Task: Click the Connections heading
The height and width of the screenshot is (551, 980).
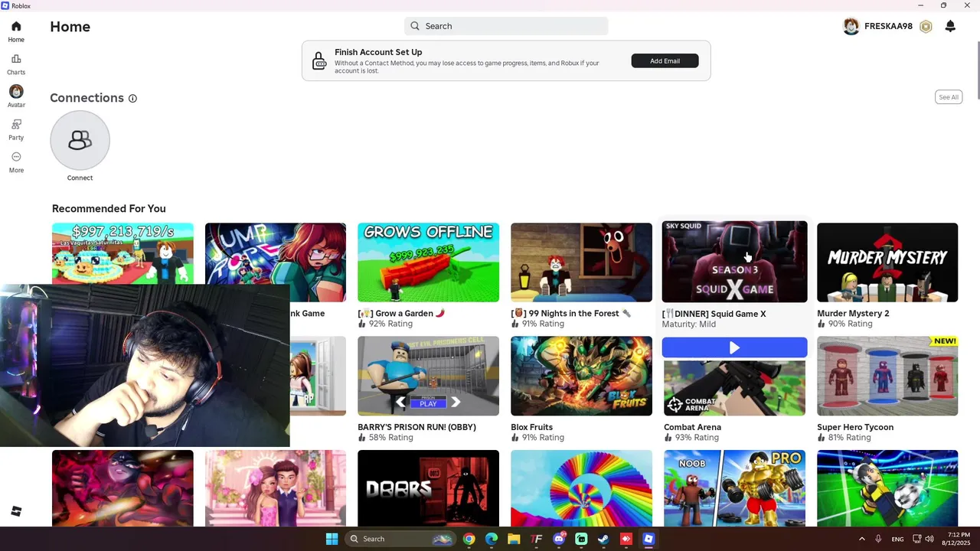Action: coord(87,98)
